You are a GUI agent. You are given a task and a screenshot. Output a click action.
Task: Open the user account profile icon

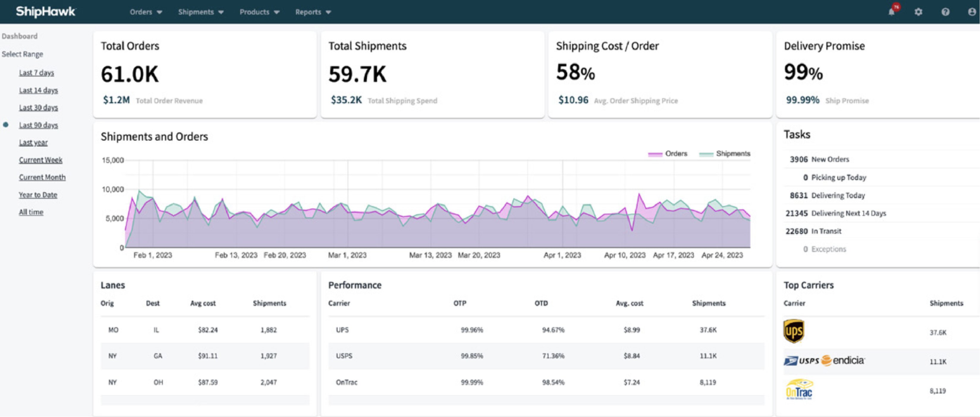972,12
